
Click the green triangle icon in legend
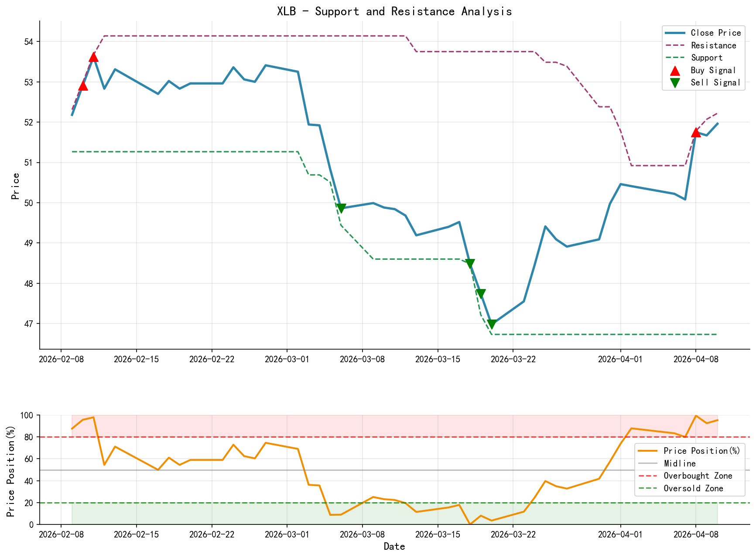coord(674,83)
